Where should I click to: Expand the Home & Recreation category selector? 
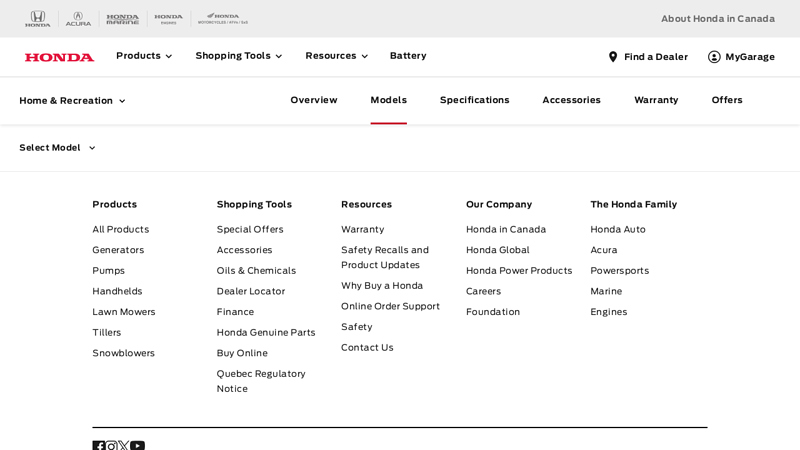coord(72,101)
